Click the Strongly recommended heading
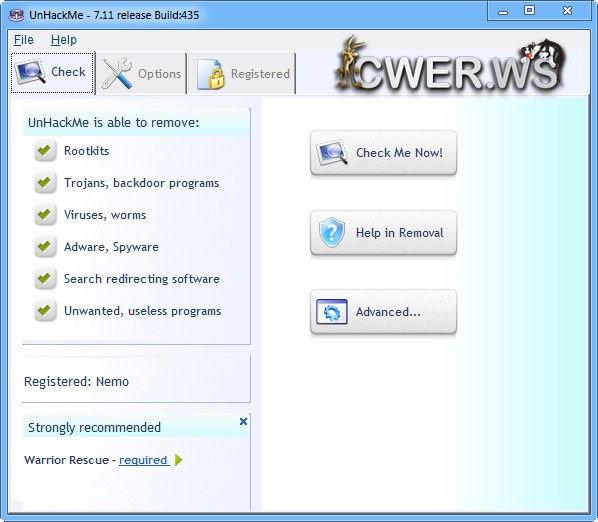 coord(94,427)
